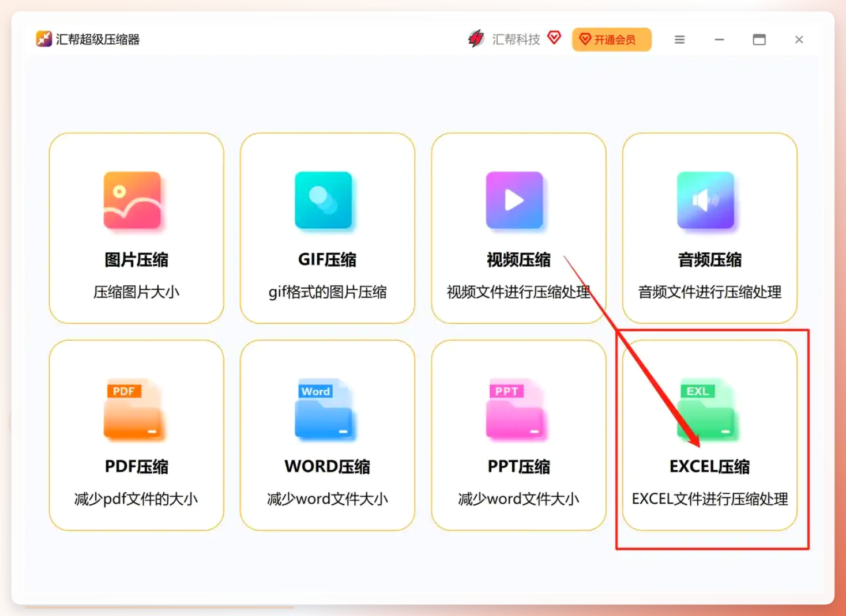The height and width of the screenshot is (616, 846).
Task: Click the 减少pdf文件的大小 description
Action: (136, 499)
